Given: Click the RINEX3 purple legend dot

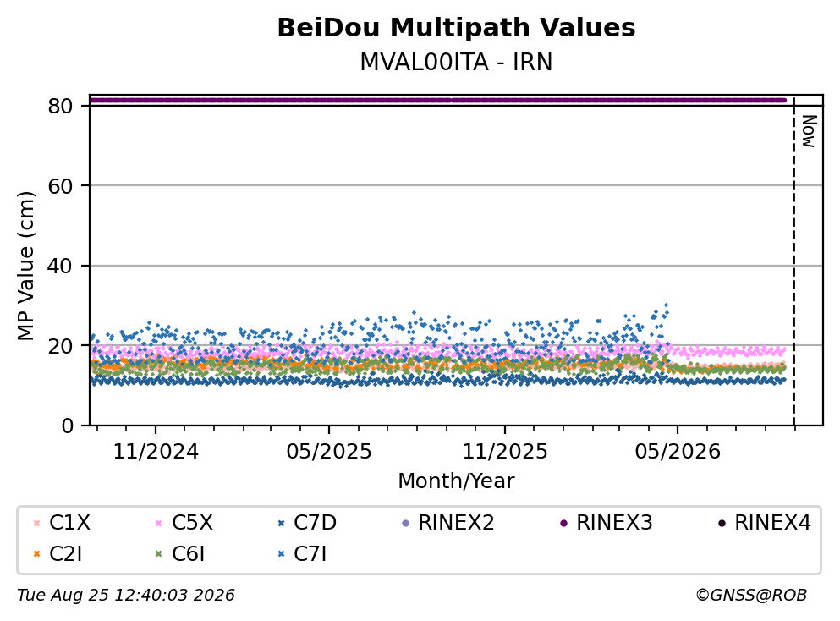Looking at the screenshot, I should tap(563, 523).
